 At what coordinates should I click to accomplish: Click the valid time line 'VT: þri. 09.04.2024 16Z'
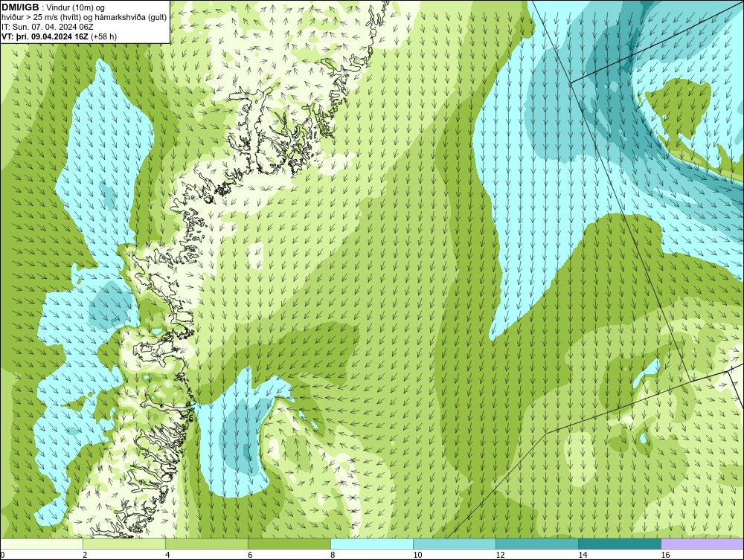44,36
